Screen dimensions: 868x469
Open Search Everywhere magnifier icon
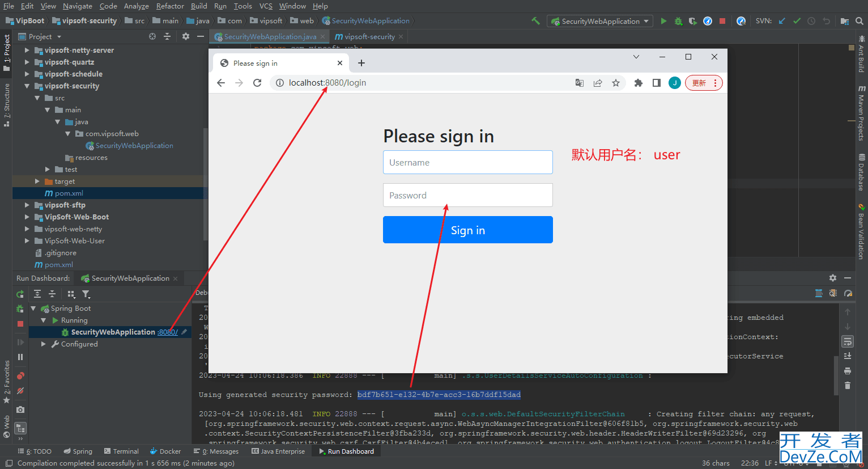[x=860, y=21]
